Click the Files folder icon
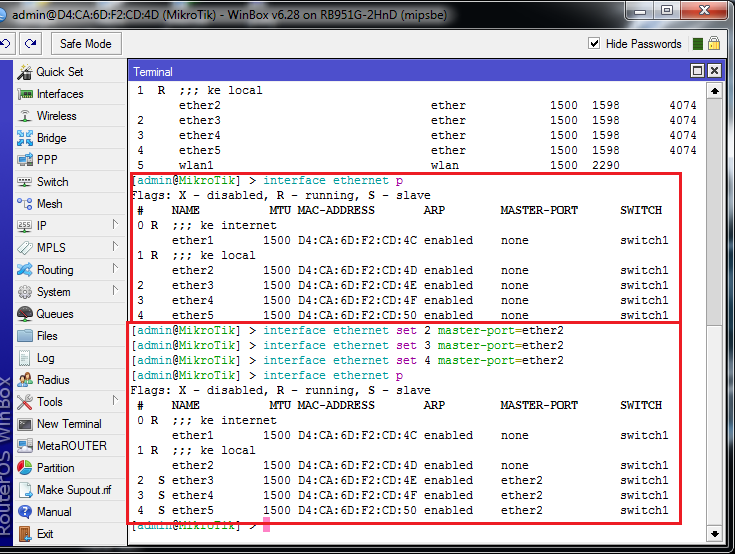 coord(25,336)
